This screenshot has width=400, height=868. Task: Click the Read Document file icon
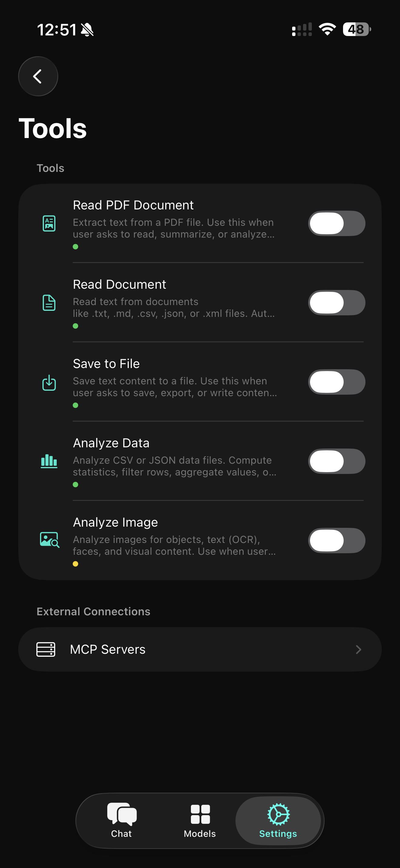point(49,303)
